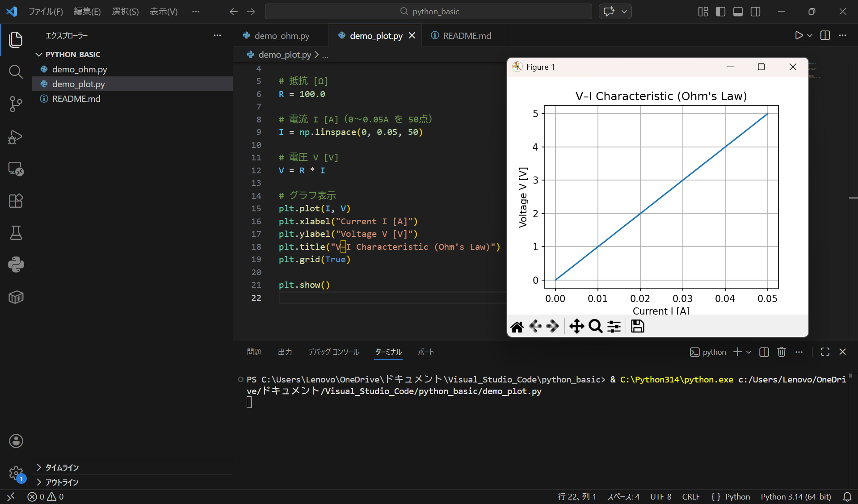Activate zoom-to-rectangle in the figure toolbar
Screen dimensions: 858x504
[x=595, y=326]
